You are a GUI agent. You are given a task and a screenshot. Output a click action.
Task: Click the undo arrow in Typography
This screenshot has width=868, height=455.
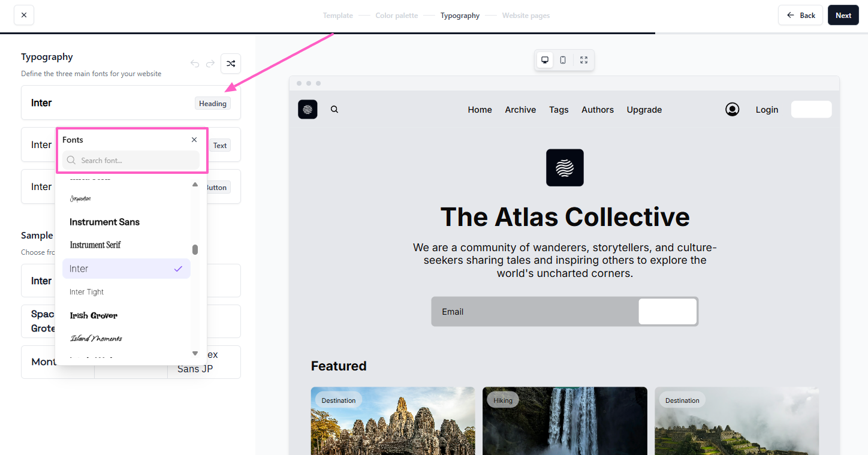tap(195, 64)
